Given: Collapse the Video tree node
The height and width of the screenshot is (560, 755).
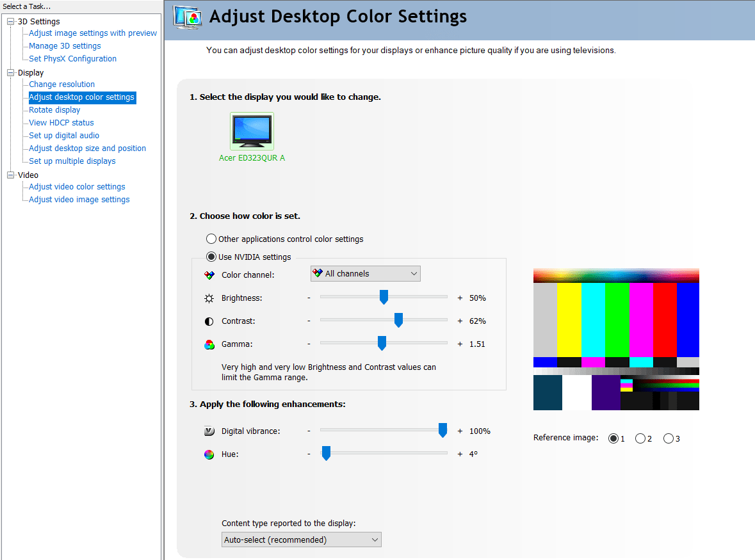Looking at the screenshot, I should [x=11, y=175].
